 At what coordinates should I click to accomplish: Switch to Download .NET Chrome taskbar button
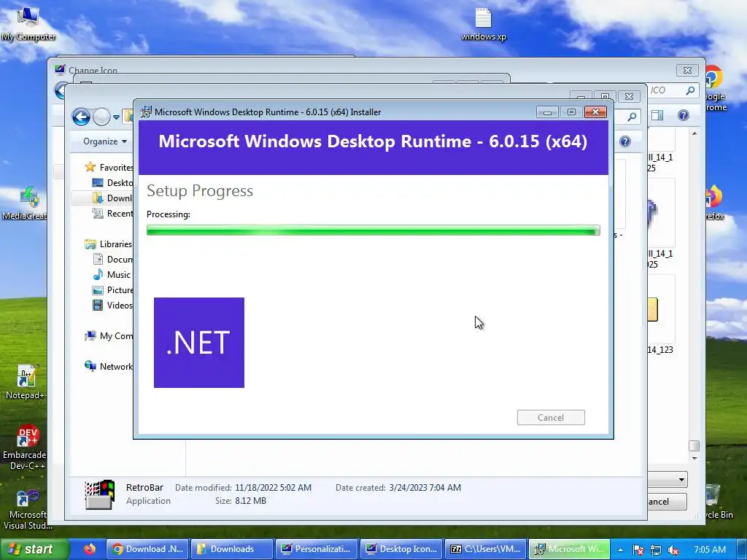pyautogui.click(x=147, y=549)
